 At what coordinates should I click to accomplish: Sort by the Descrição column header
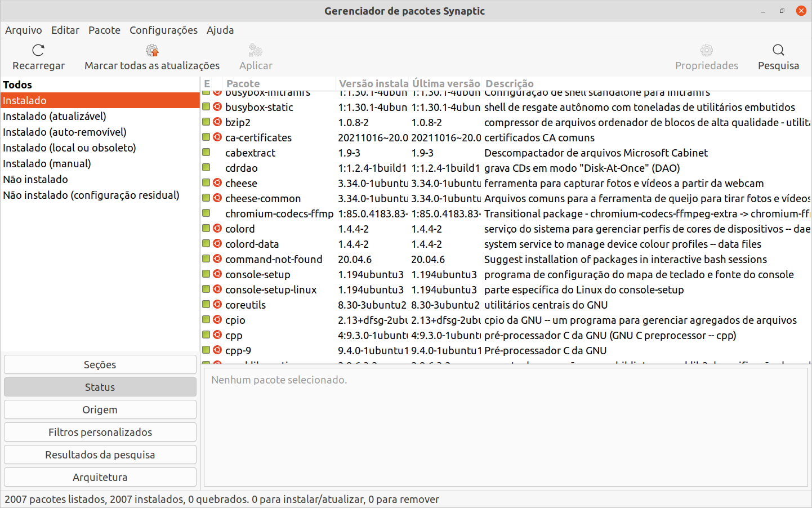646,83
